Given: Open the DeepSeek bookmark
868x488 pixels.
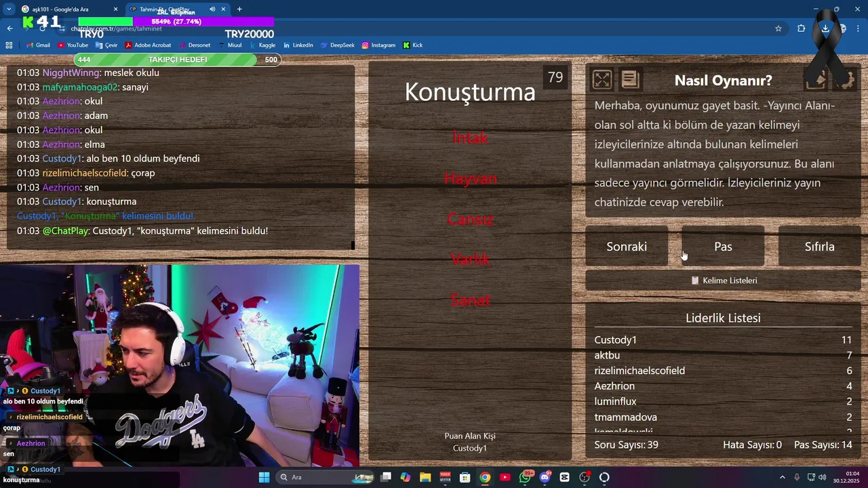Looking at the screenshot, I should tap(337, 45).
